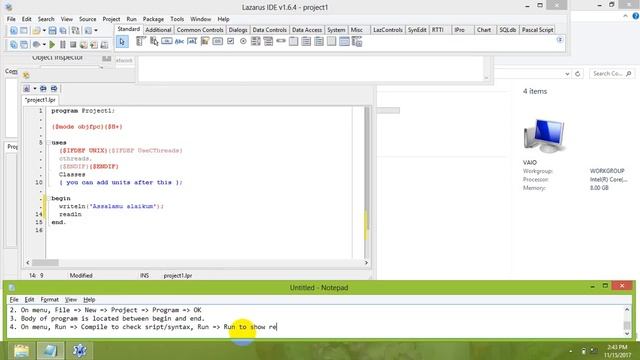Open the Format menu in Notepad
Screen dimensions: 640x360
(49, 300)
